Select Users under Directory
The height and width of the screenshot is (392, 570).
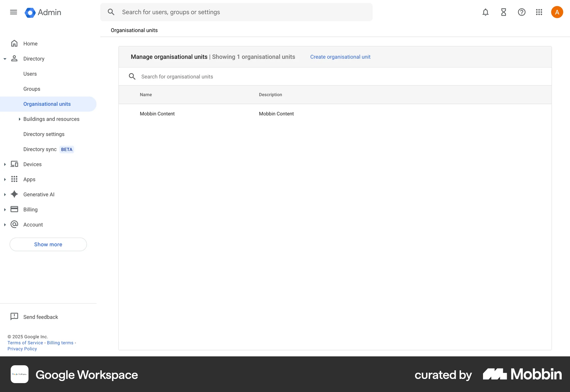(x=30, y=74)
